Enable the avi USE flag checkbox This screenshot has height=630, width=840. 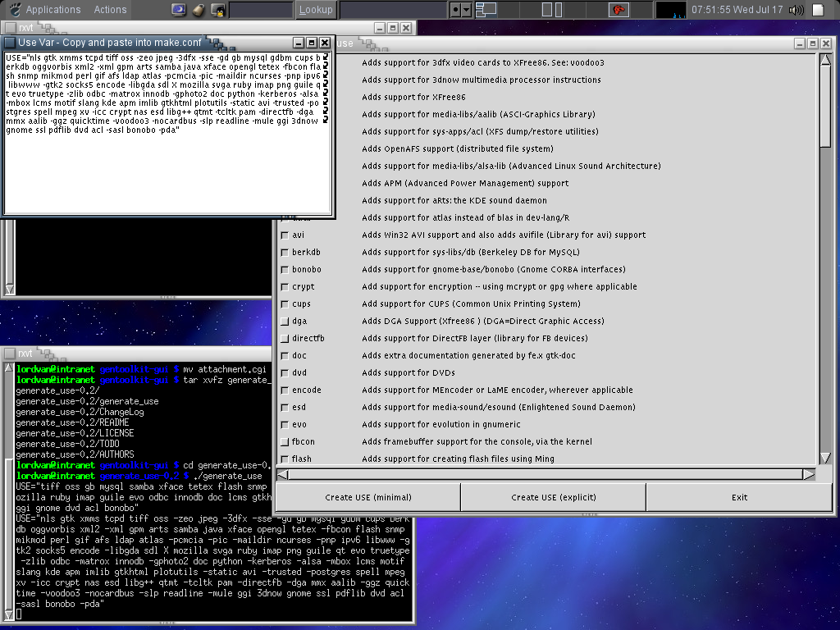(x=285, y=235)
